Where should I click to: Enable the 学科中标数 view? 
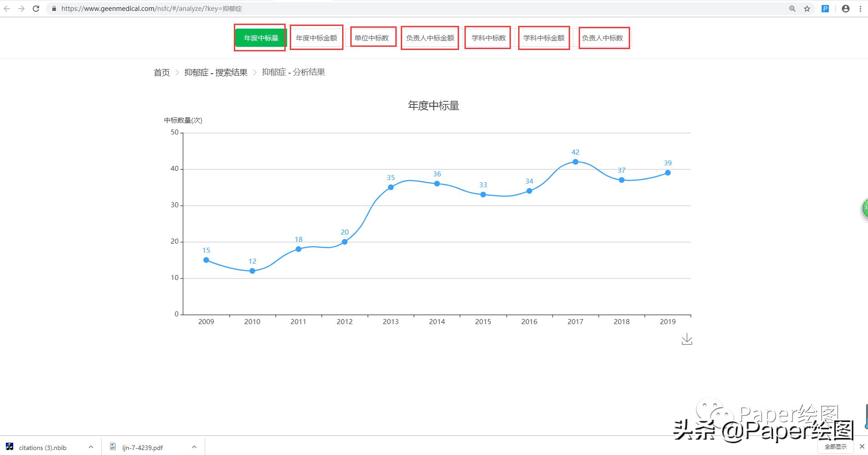(x=487, y=38)
